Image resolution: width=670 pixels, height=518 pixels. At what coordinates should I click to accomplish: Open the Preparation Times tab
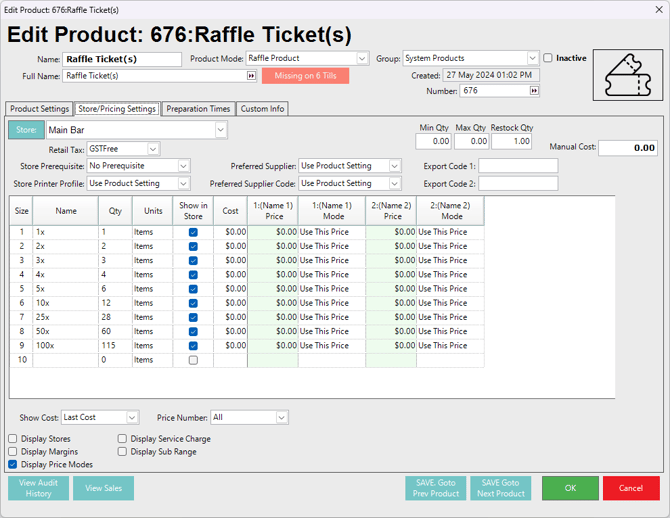pyautogui.click(x=198, y=109)
